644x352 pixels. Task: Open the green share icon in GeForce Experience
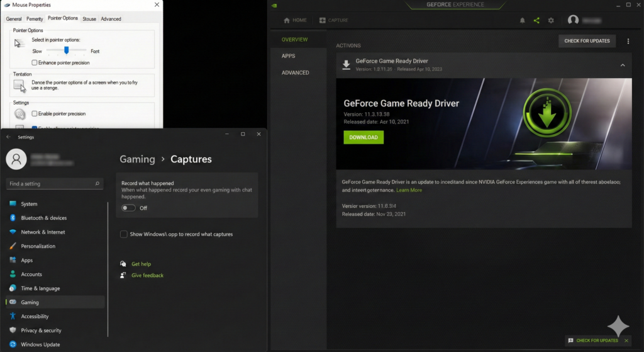coord(536,20)
